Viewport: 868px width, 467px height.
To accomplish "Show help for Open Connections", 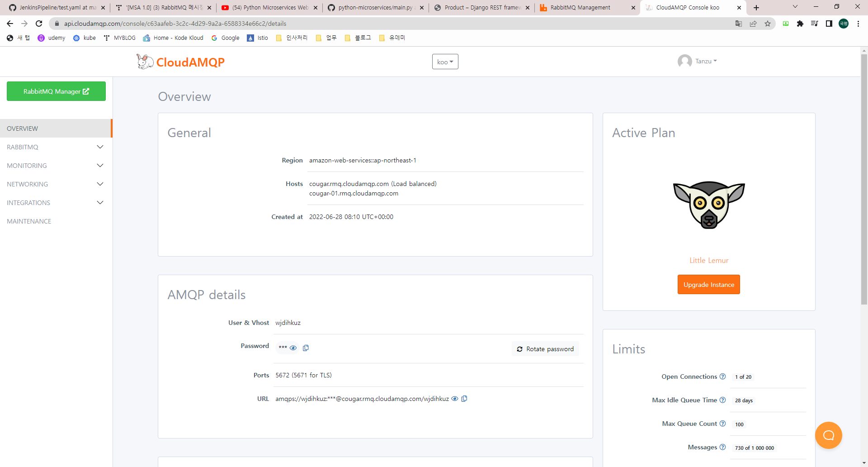I will pyautogui.click(x=722, y=376).
